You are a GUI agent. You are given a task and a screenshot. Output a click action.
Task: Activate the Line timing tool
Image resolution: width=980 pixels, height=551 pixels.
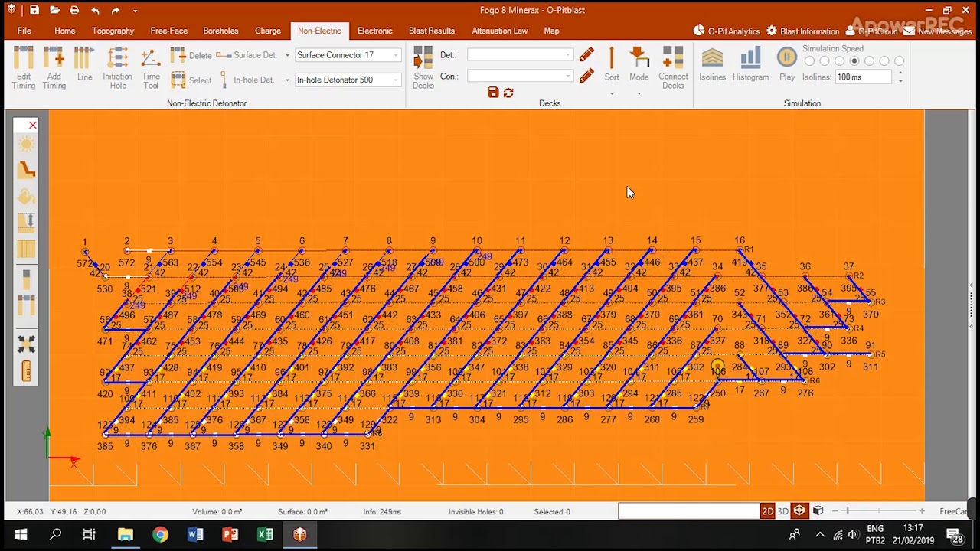pyautogui.click(x=84, y=65)
